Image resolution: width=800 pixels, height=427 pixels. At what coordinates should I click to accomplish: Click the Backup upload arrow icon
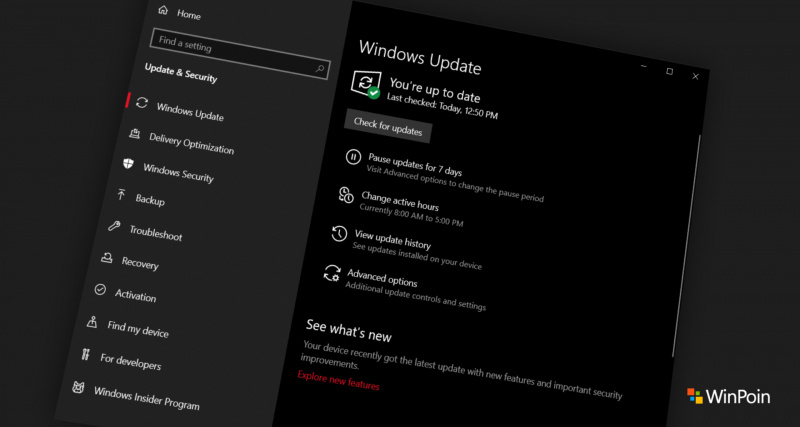pyautogui.click(x=121, y=194)
